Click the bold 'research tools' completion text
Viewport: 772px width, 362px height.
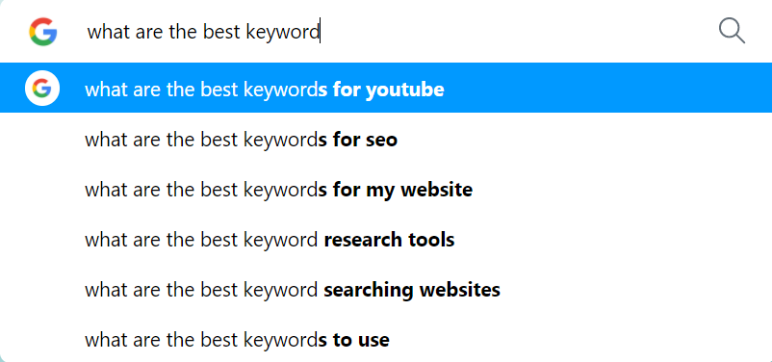389,240
